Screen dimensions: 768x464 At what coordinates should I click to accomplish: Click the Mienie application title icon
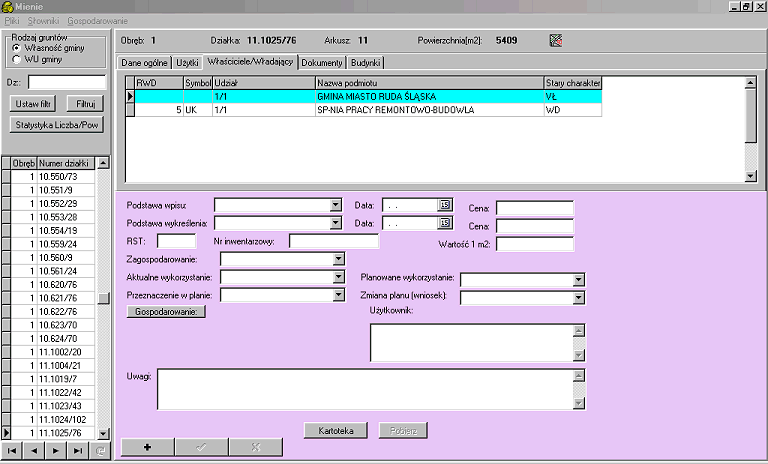pos(7,7)
